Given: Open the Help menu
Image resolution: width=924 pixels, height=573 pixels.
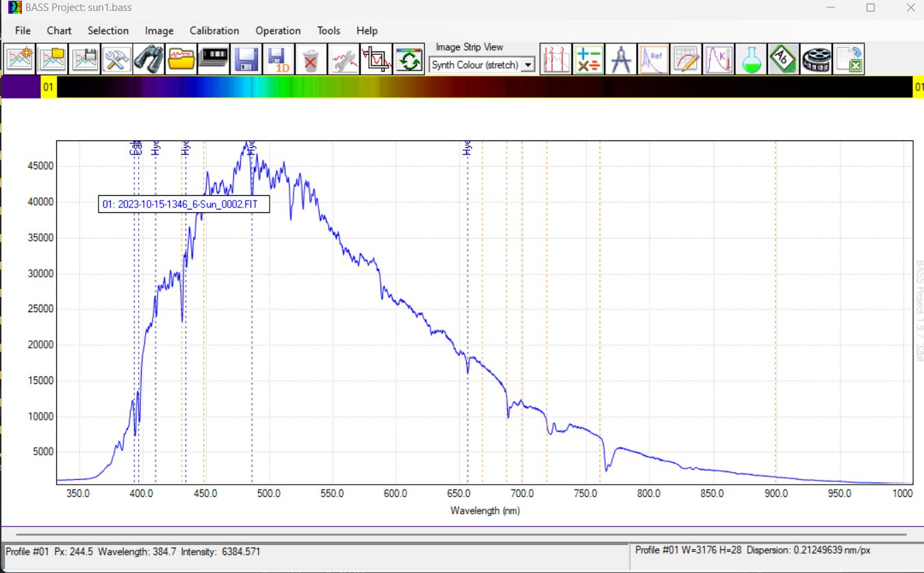Looking at the screenshot, I should click(367, 31).
